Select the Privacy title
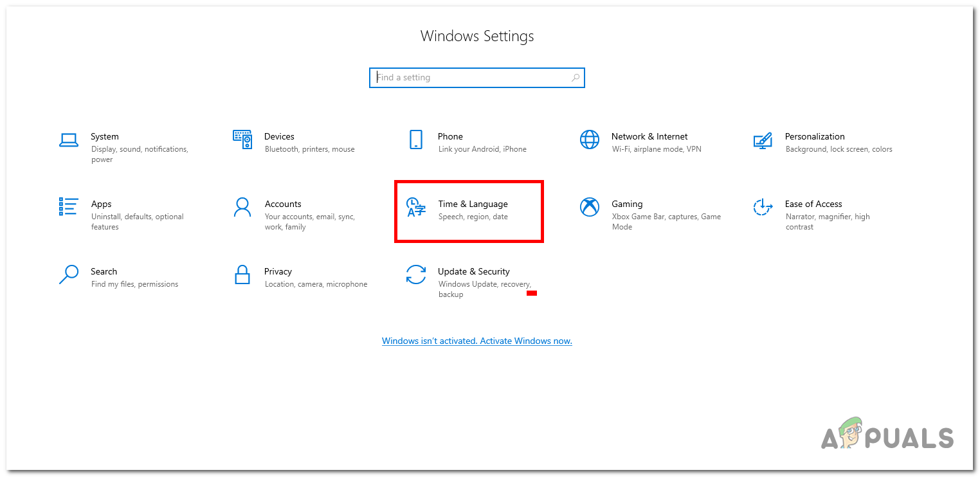The width and height of the screenshot is (980, 477). click(x=278, y=271)
